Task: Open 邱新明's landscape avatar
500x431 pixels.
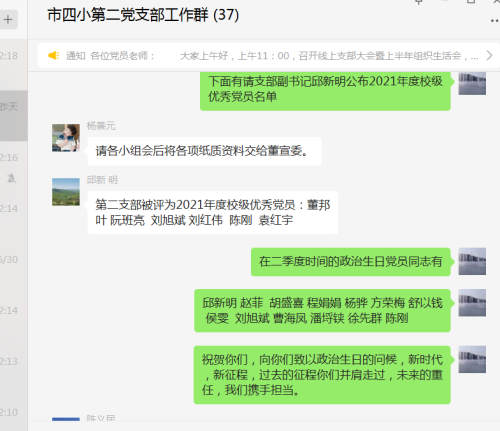Action: click(66, 192)
